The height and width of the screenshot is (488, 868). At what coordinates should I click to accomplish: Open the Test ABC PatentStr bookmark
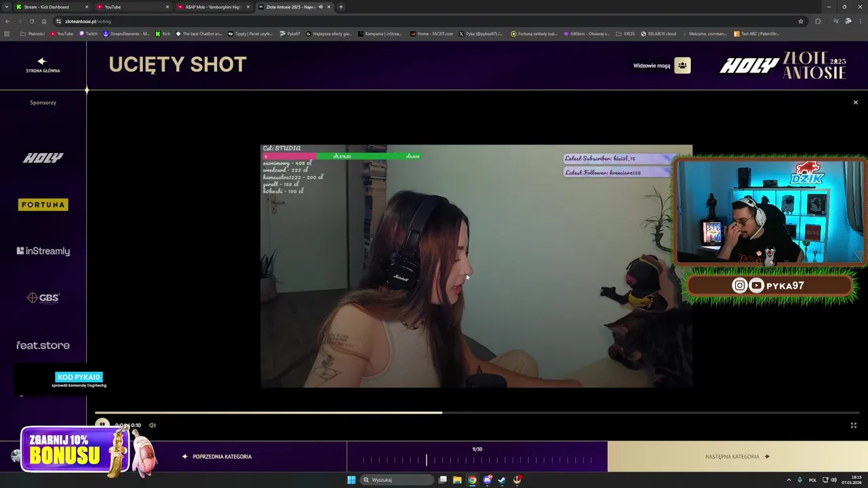pos(757,34)
